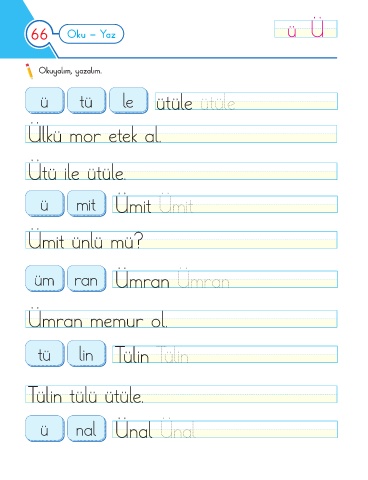Select the pink capital Ü letter sample

point(317,28)
